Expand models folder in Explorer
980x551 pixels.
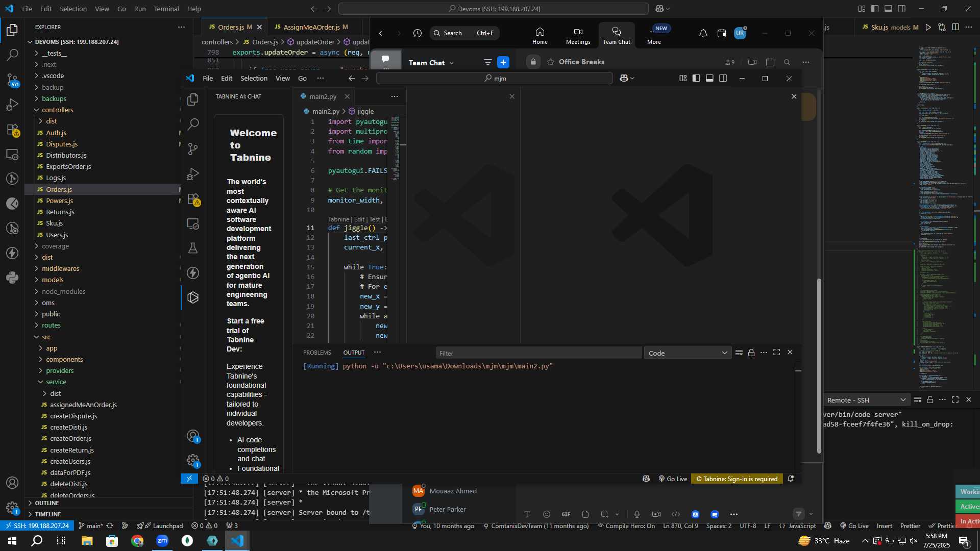point(53,280)
